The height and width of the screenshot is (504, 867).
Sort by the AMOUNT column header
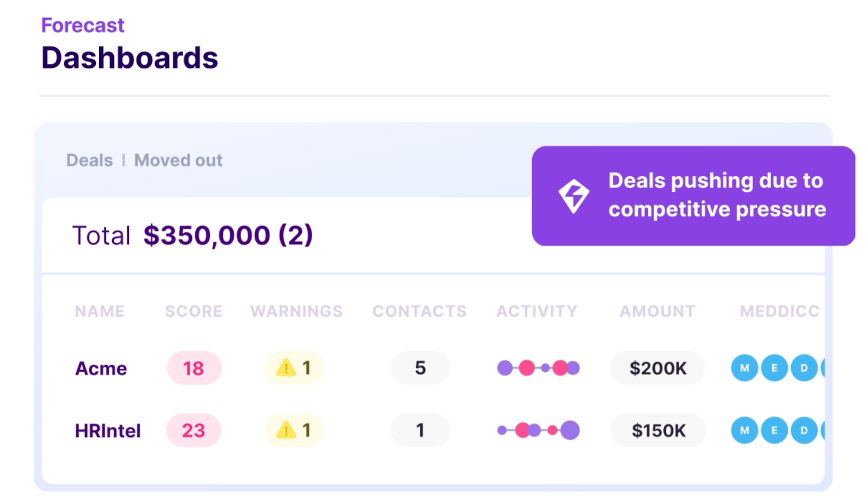pos(657,311)
